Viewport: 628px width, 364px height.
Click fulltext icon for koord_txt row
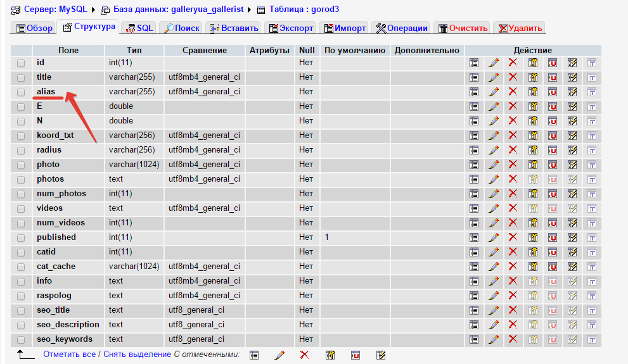pyautogui.click(x=592, y=136)
